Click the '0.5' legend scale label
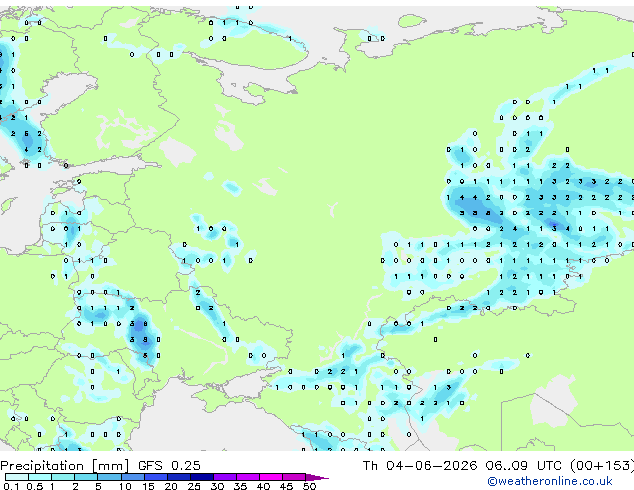The image size is (634, 490). pos(35,486)
